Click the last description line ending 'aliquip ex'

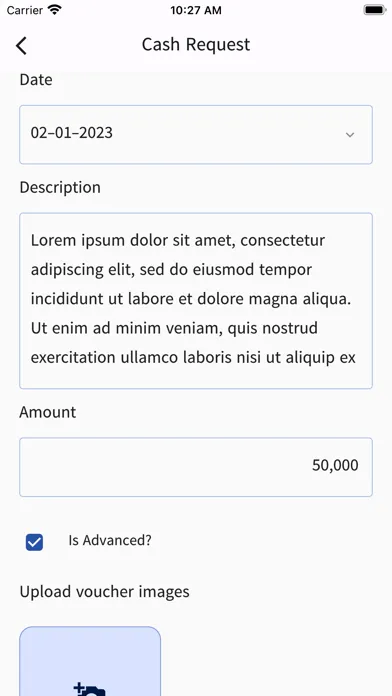coord(193,357)
